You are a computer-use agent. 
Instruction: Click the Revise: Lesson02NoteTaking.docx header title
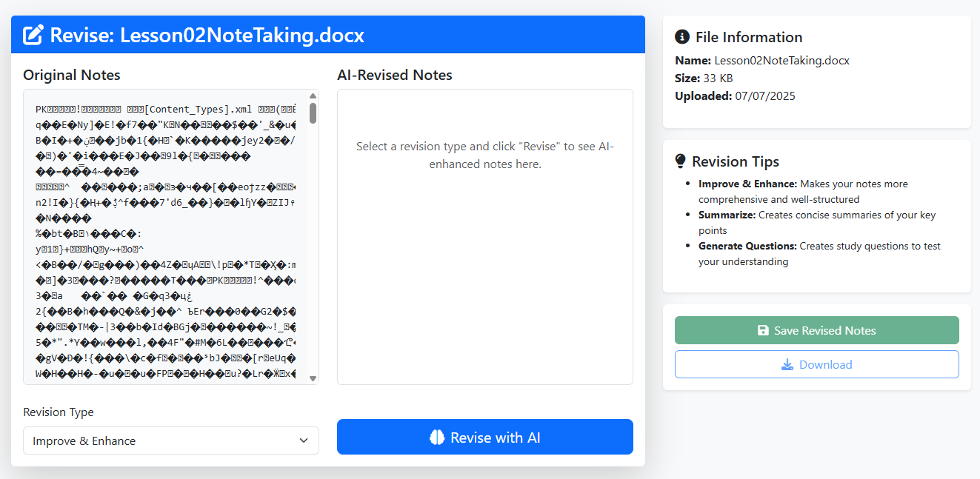point(207,35)
